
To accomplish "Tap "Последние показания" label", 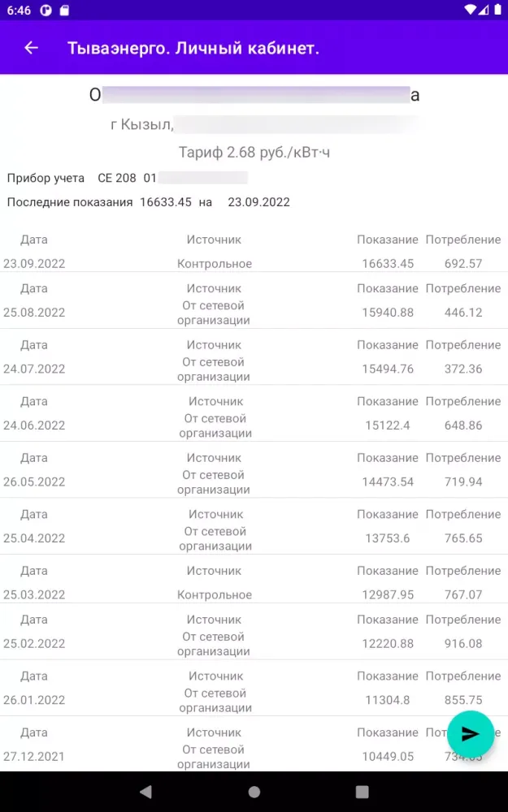I will [70, 202].
